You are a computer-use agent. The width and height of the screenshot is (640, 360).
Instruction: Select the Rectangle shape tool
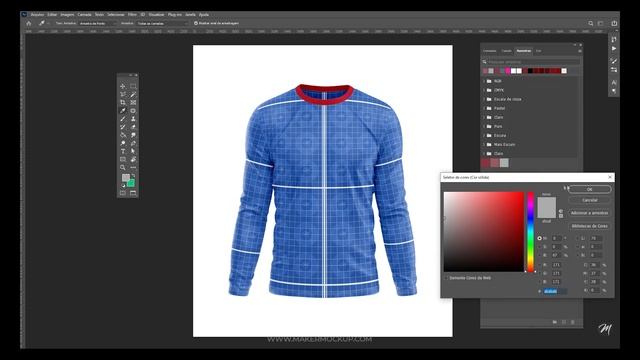(x=123, y=160)
